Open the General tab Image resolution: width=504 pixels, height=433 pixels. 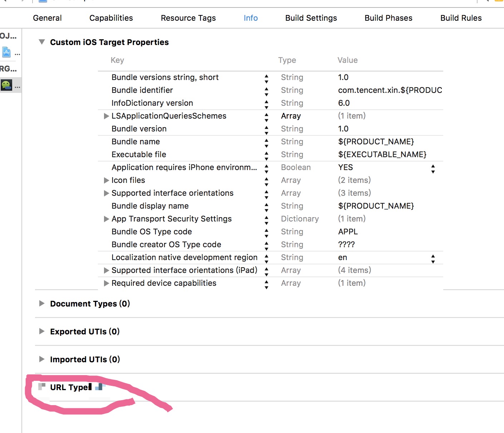coord(47,18)
